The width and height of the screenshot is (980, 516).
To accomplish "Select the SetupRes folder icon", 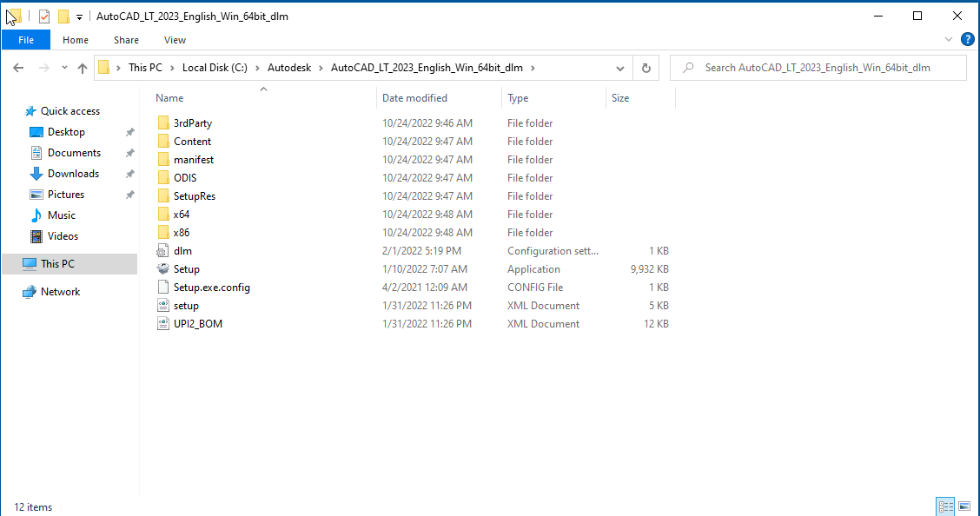I will [163, 196].
